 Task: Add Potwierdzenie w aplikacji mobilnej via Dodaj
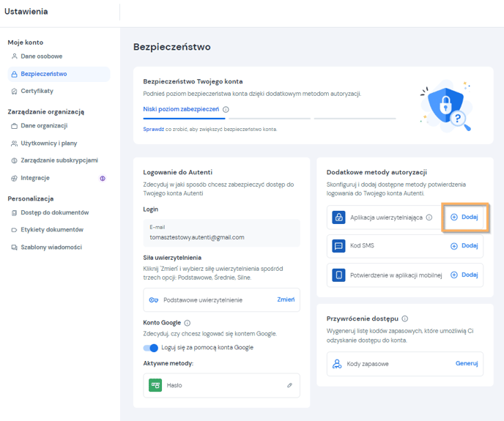tap(464, 275)
